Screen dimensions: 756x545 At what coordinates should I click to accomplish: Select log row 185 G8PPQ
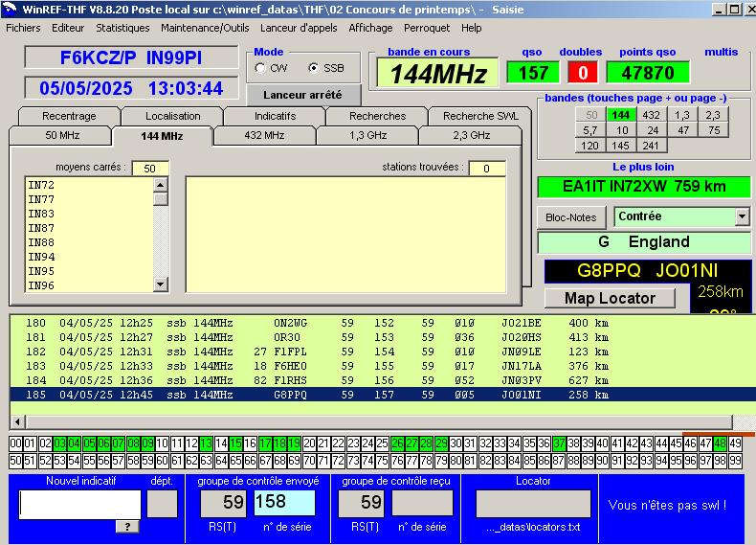point(383,395)
